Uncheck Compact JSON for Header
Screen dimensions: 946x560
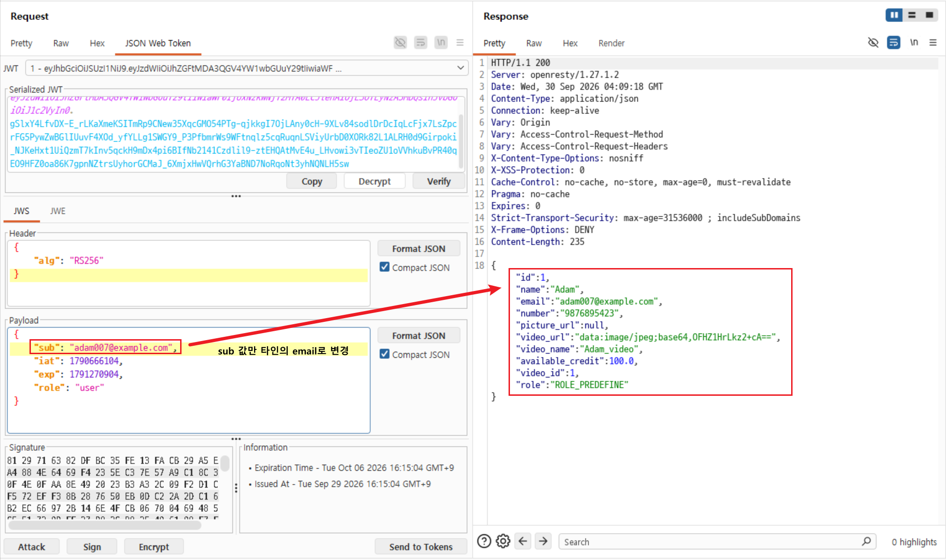click(x=385, y=267)
